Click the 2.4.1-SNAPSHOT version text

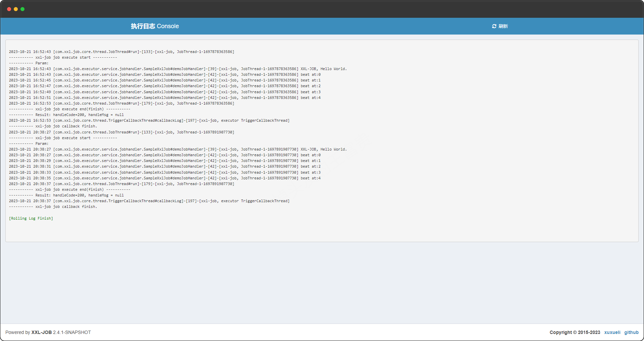(72, 332)
